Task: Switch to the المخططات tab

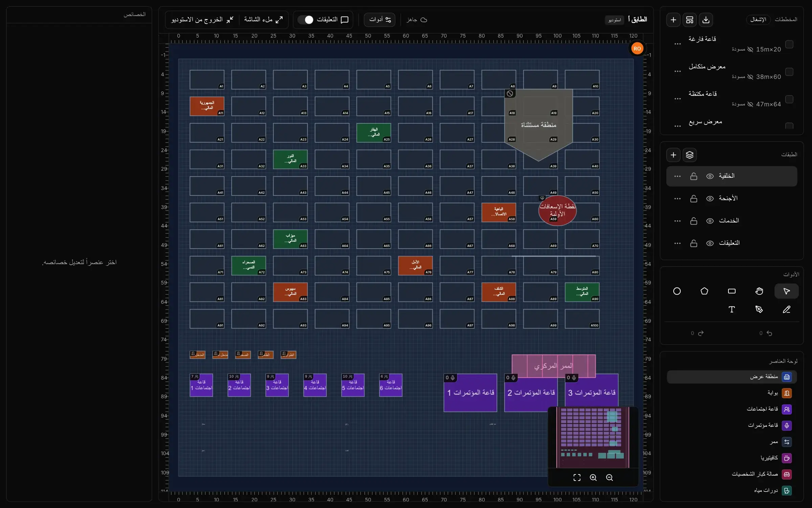Action: point(786,20)
